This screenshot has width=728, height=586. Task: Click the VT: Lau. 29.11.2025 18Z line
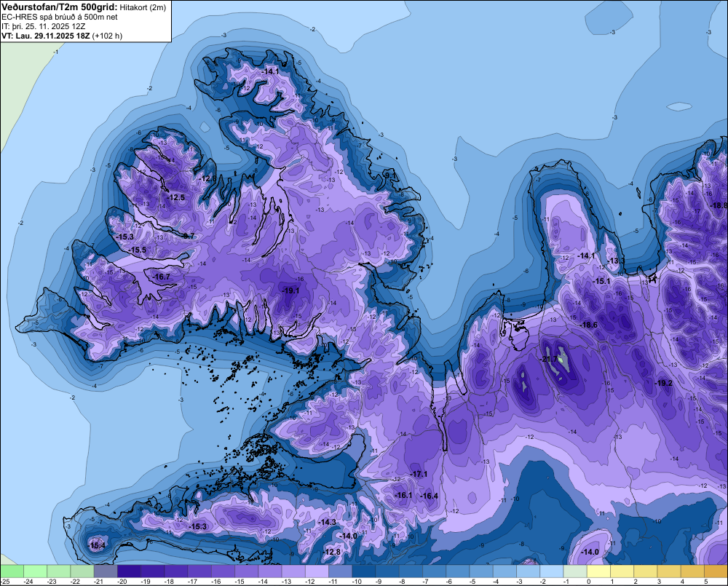pyautogui.click(x=62, y=36)
